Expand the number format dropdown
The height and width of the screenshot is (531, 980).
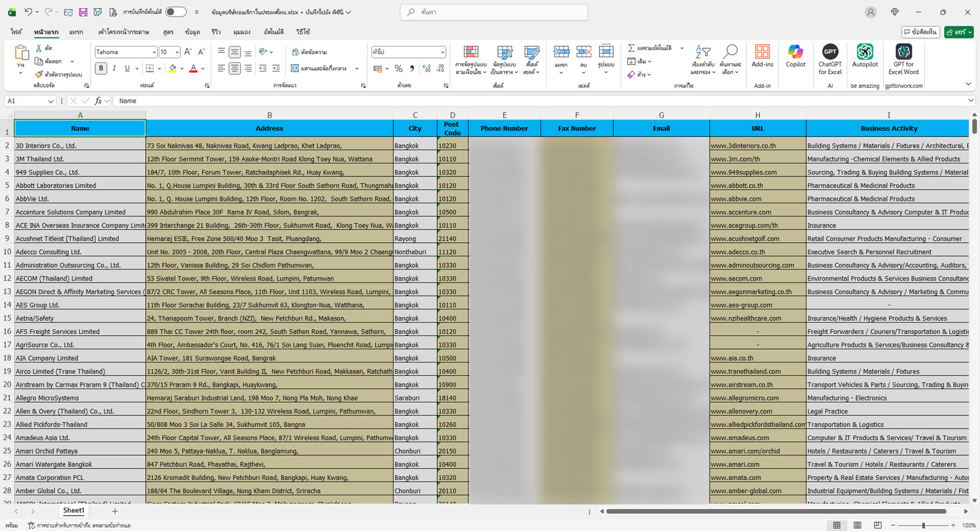click(442, 52)
